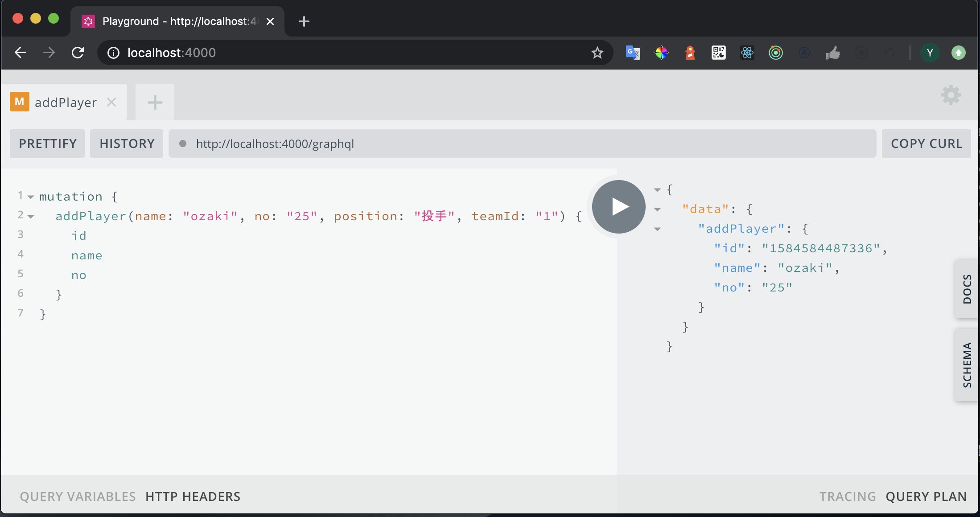The width and height of the screenshot is (980, 517).
Task: Open the color wheel extension
Action: (661, 53)
